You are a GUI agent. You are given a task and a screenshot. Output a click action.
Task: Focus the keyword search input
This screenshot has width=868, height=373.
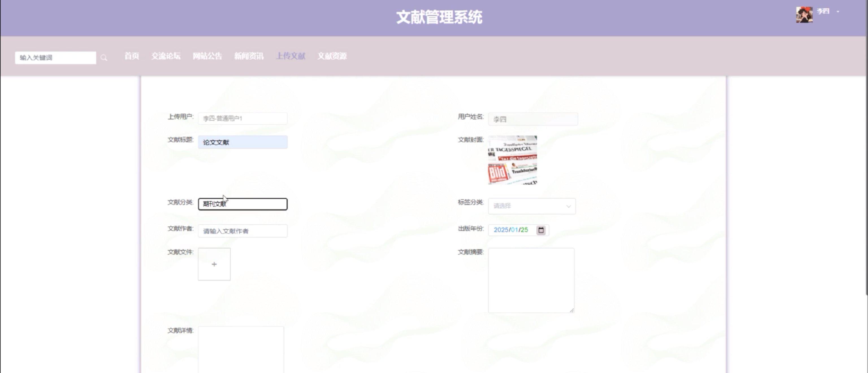[55, 58]
